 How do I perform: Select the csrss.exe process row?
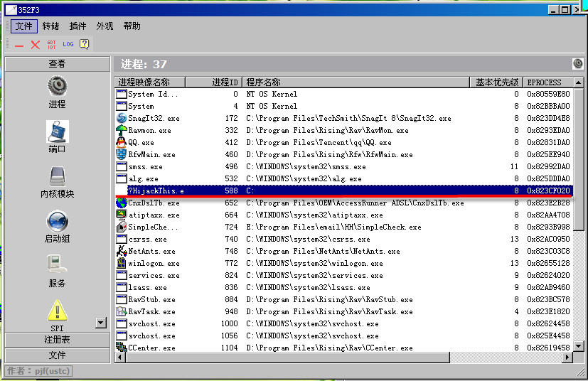[x=343, y=239]
